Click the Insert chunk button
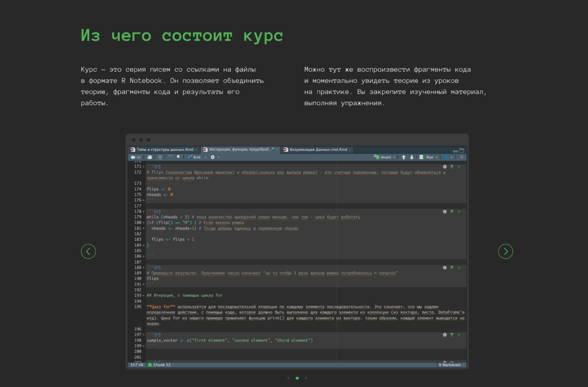This screenshot has height=387, width=588. tap(383, 157)
